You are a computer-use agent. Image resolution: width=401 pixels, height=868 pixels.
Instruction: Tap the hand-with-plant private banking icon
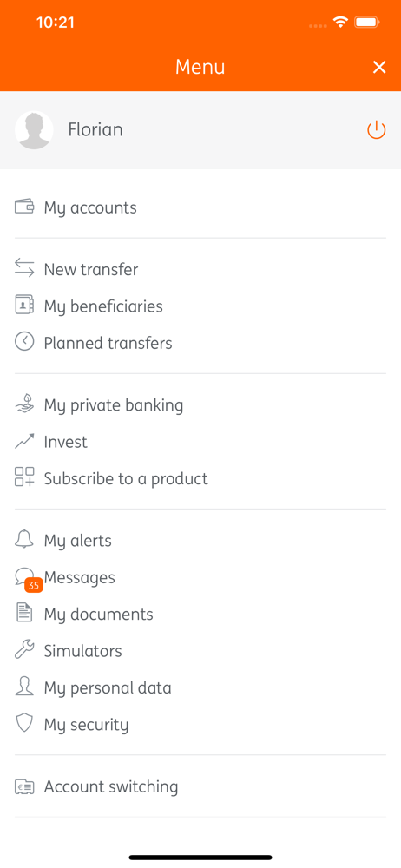[x=24, y=405]
